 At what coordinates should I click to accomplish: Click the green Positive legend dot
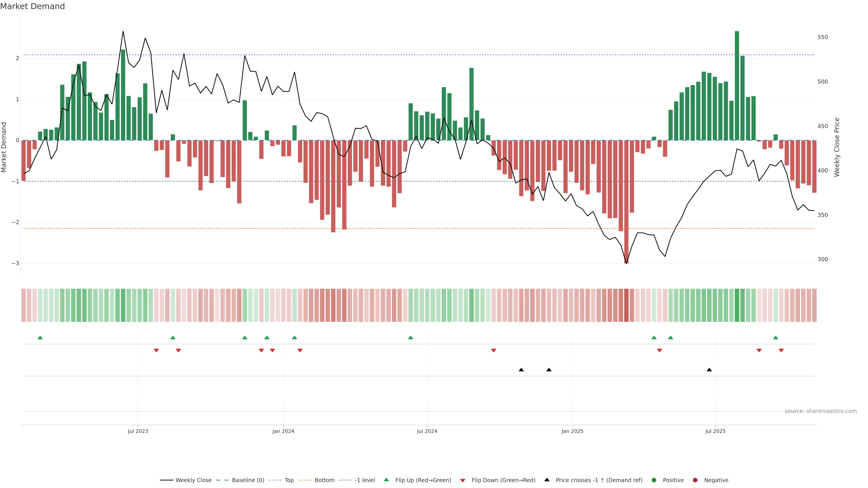(654, 480)
